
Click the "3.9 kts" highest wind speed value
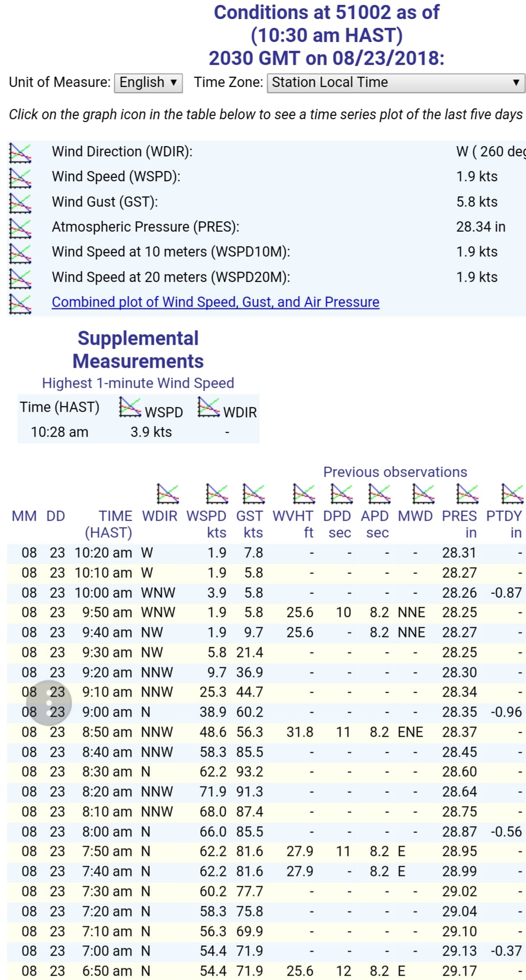coord(151,432)
